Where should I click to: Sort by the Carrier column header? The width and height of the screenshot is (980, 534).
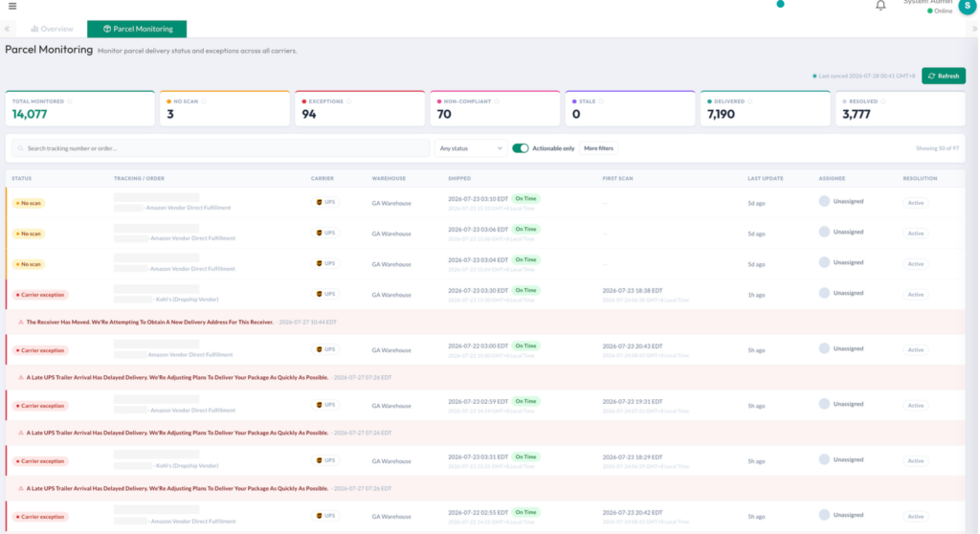pos(323,179)
